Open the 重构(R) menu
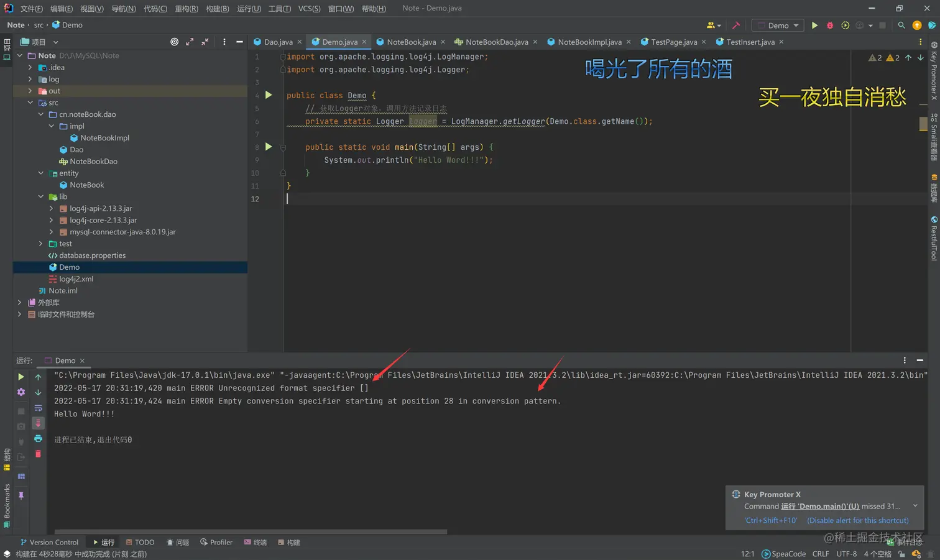This screenshot has height=560, width=940. [187, 9]
